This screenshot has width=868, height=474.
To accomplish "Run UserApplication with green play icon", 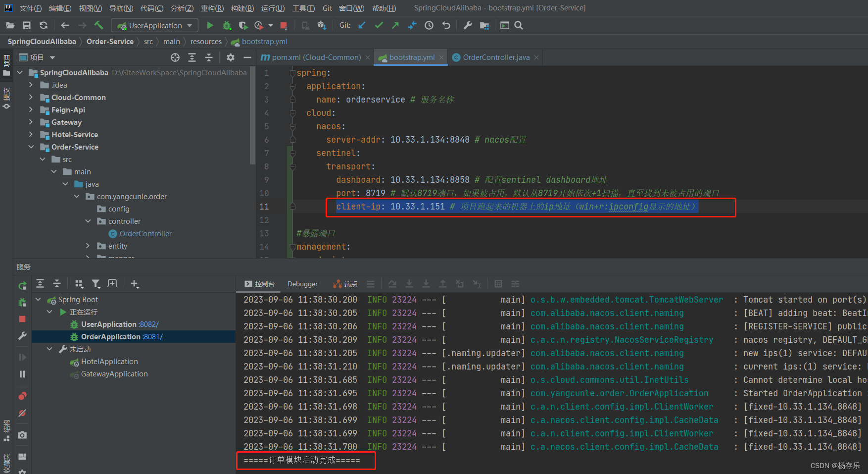I will [x=210, y=25].
